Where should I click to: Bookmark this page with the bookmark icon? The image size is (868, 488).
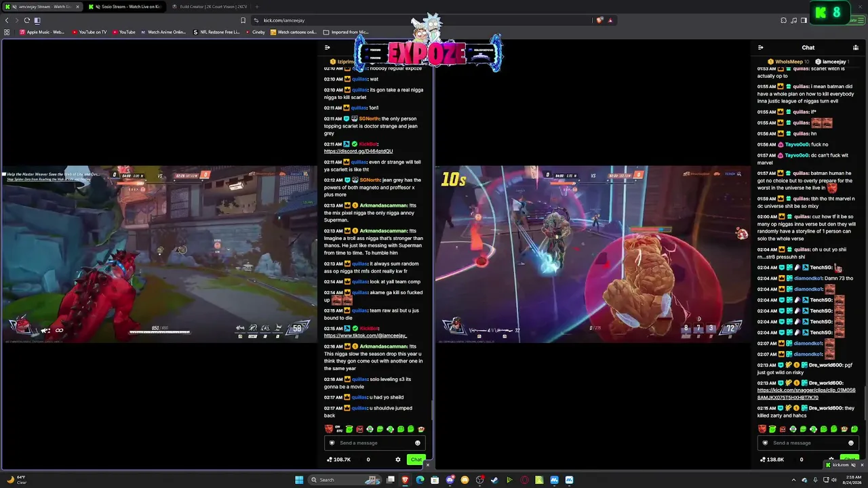pos(243,20)
